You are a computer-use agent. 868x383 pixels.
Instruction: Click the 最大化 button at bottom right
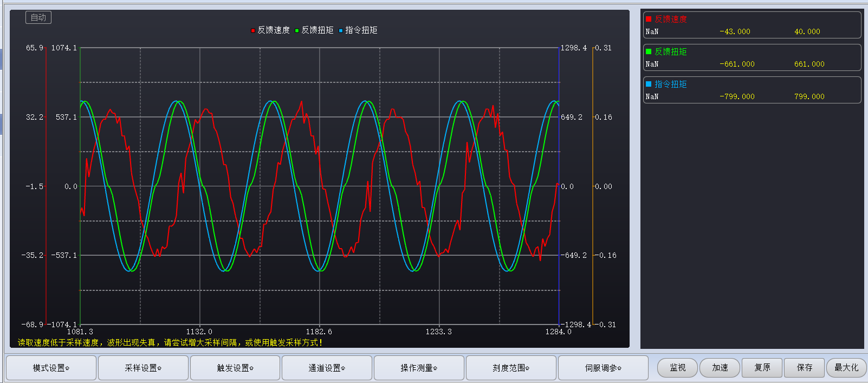(846, 367)
